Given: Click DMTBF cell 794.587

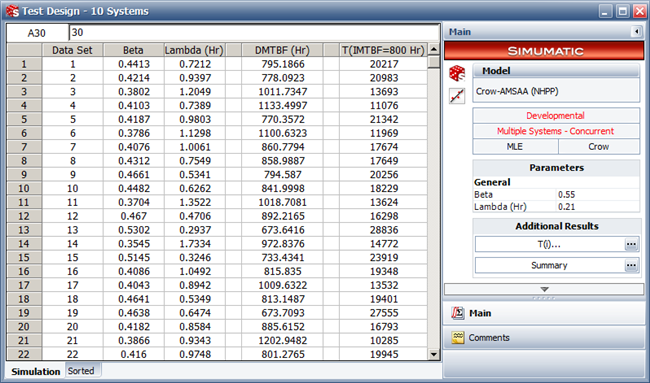Looking at the screenshot, I should (x=282, y=175).
